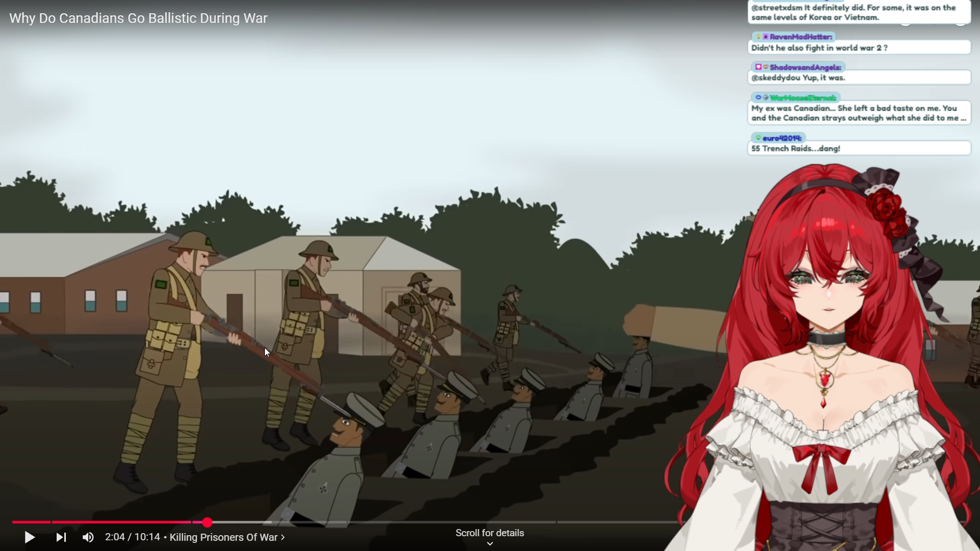
Task: Click ShadowsandAngels username in chat
Action: [x=805, y=67]
